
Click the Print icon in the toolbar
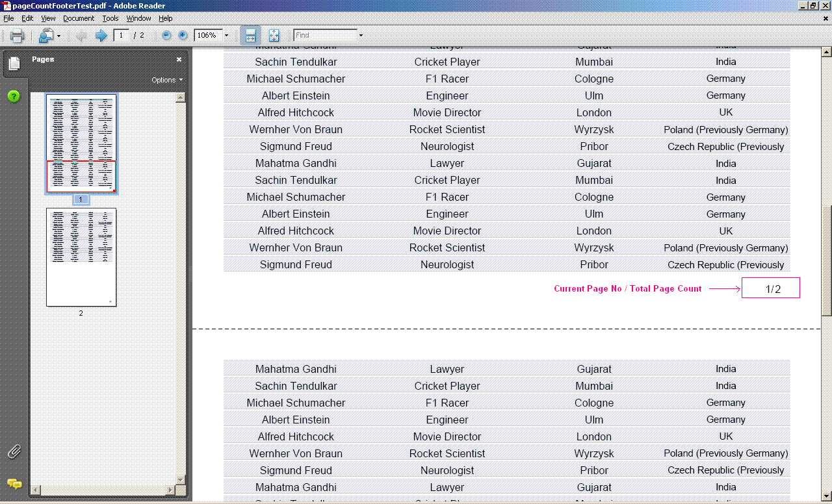pyautogui.click(x=18, y=36)
